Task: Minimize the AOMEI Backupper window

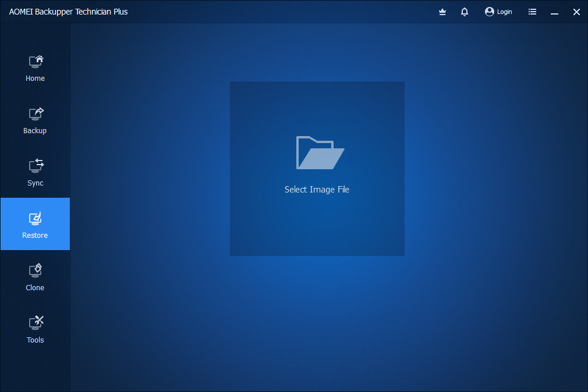Action: point(554,12)
